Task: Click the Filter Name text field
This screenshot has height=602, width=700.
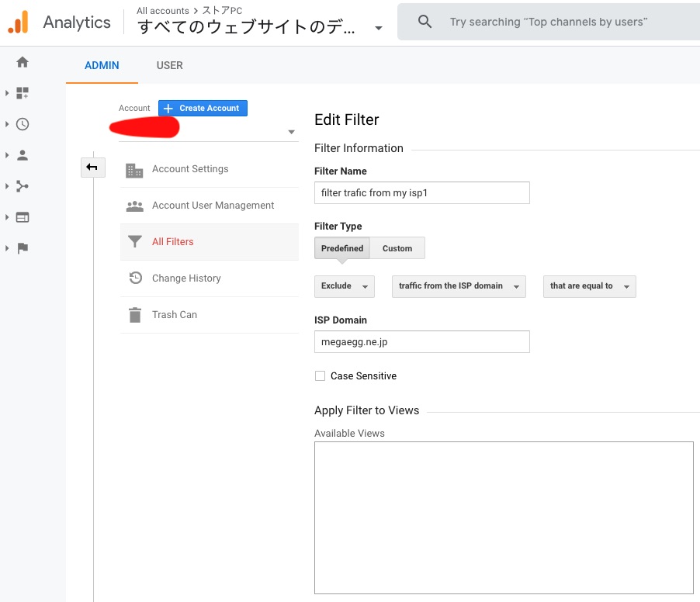Action: point(421,193)
